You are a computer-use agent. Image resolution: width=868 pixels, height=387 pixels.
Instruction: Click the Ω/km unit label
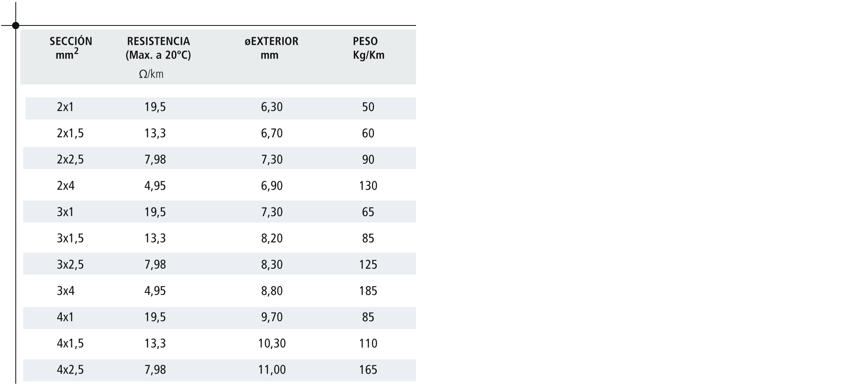(x=151, y=74)
